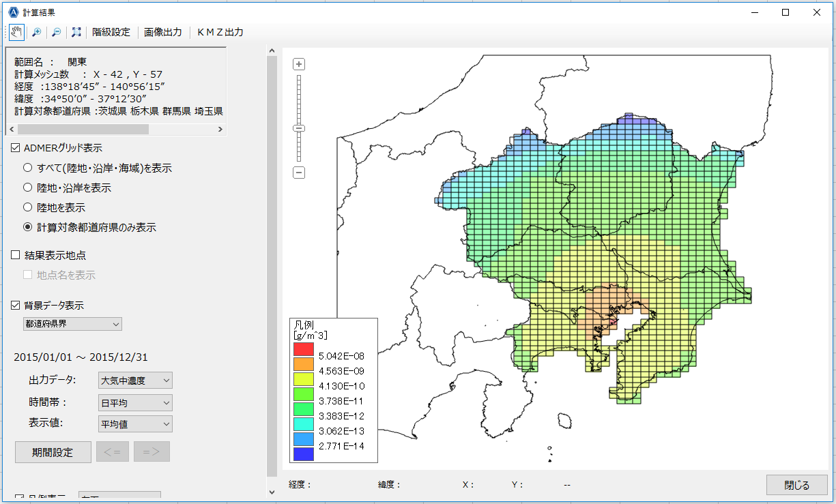Click the info box horizontal scrollbar thumb

[83, 129]
